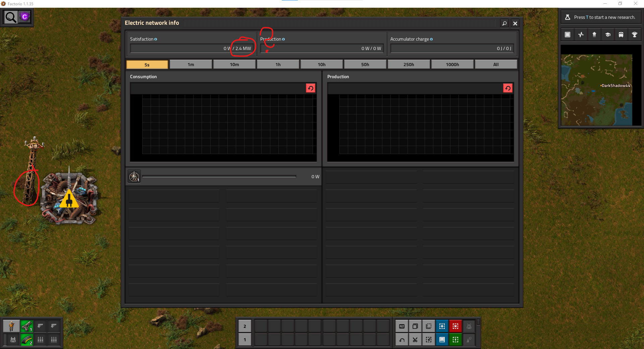Screen dimensions: 644x349
Task: Select the Paste shortcut tool
Action: click(429, 340)
